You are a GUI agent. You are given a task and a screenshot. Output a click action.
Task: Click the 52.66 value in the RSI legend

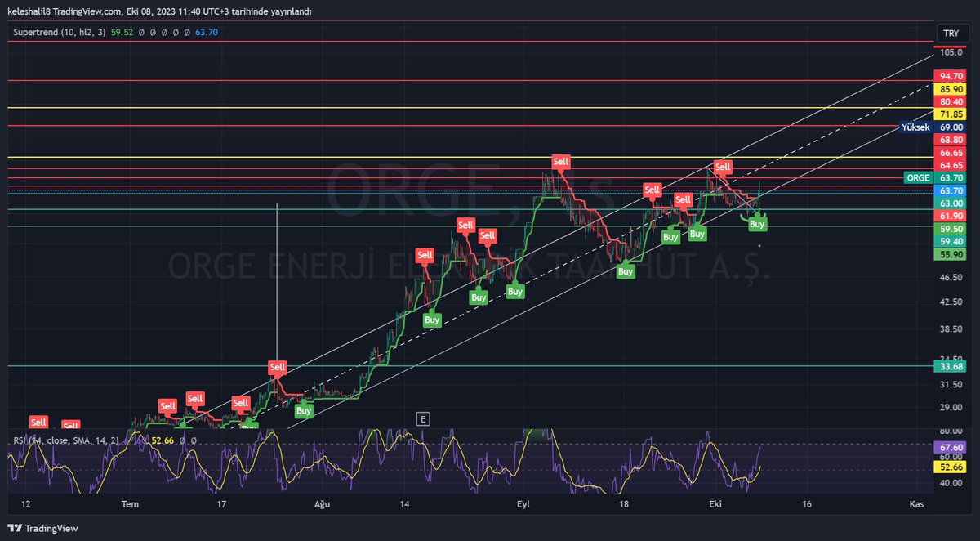163,440
